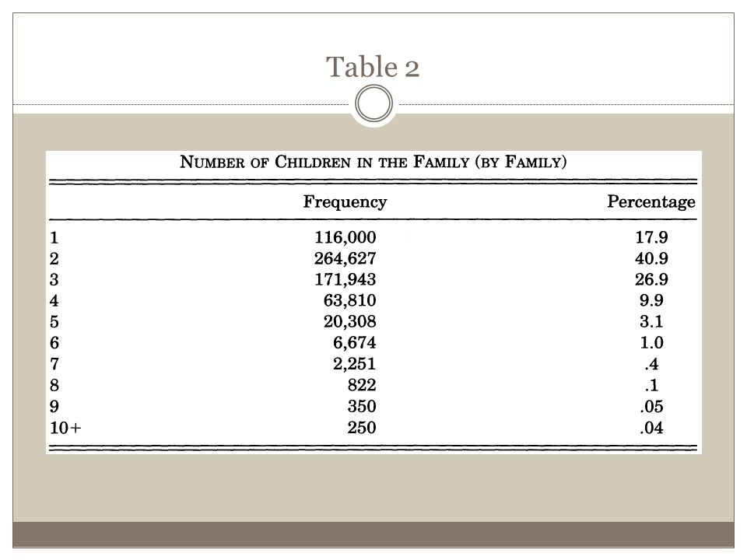Click the dark brown footer bar

click(373, 535)
